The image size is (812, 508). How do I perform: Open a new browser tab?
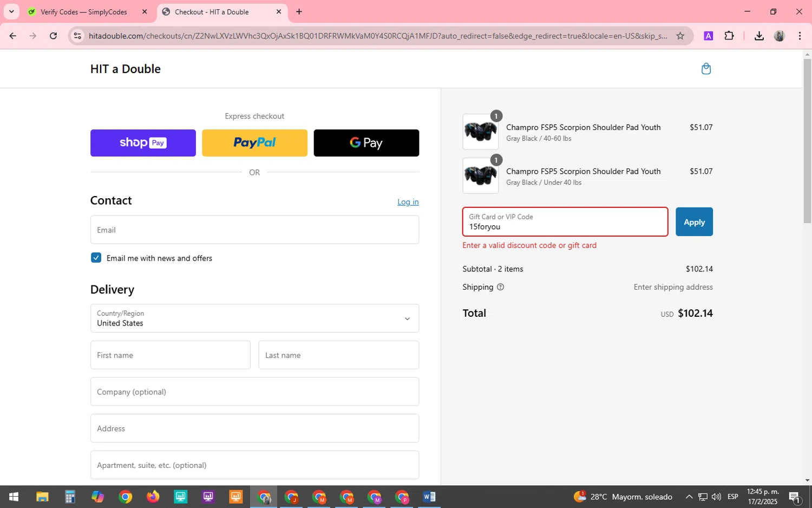299,11
